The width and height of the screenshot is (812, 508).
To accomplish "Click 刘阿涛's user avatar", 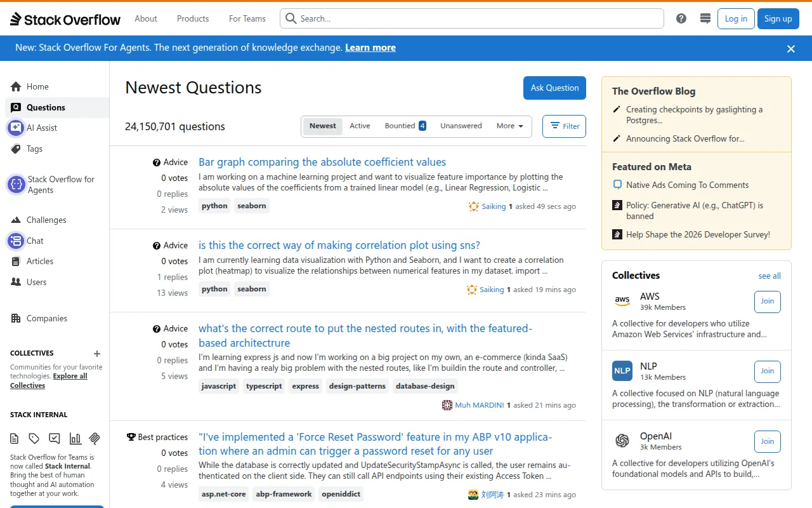I will (473, 495).
